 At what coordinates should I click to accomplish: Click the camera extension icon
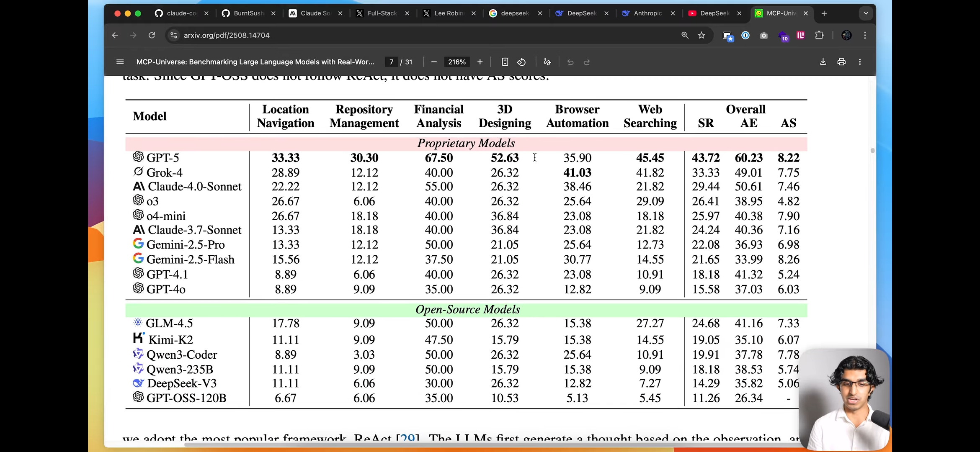(x=764, y=36)
